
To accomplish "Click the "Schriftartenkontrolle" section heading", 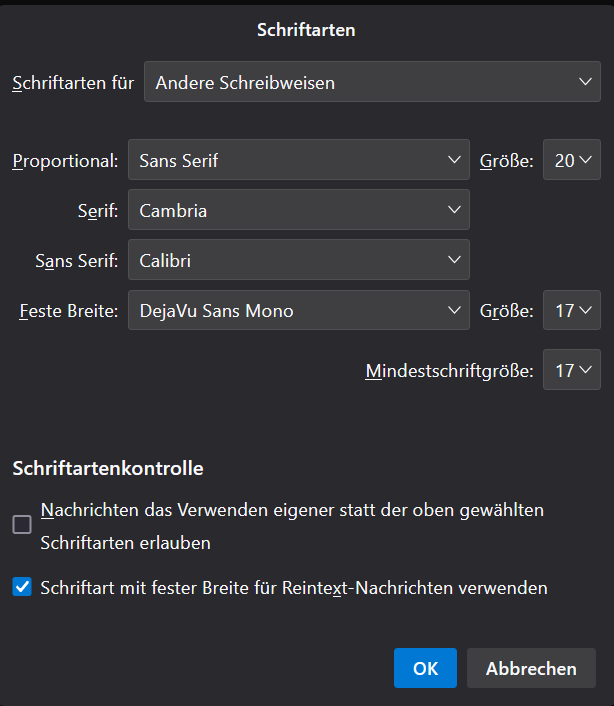I will click(108, 467).
